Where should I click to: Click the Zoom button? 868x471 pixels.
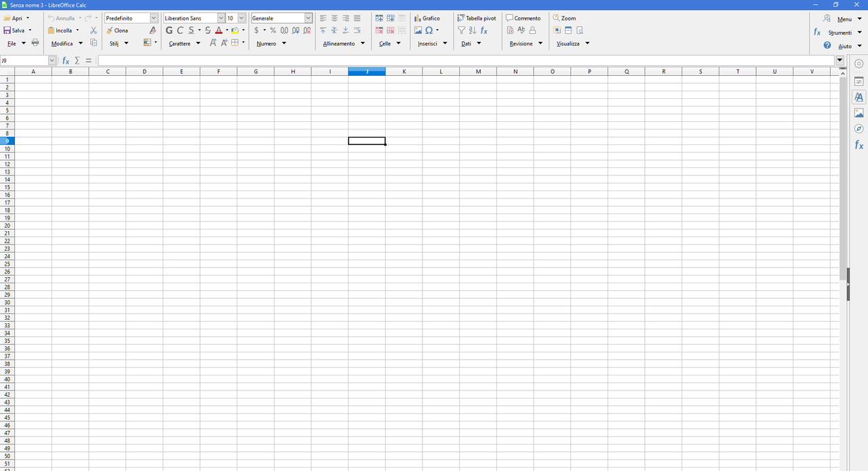[x=564, y=18]
